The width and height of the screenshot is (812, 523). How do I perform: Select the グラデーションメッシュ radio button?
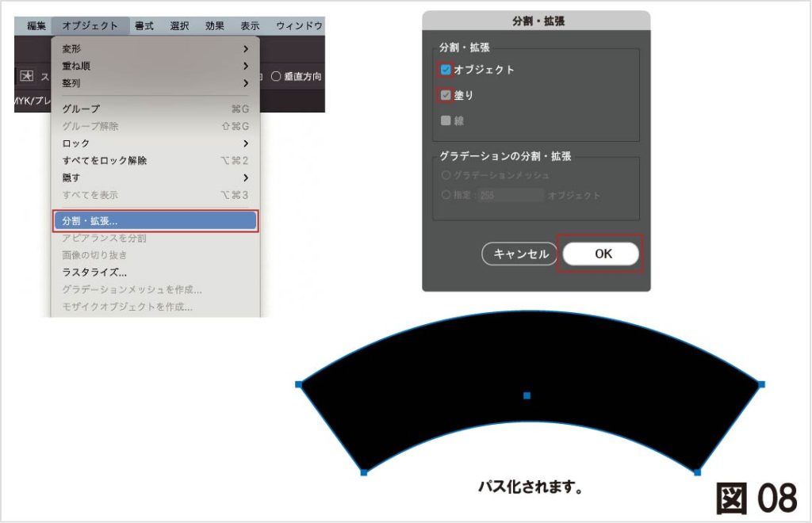coord(446,175)
